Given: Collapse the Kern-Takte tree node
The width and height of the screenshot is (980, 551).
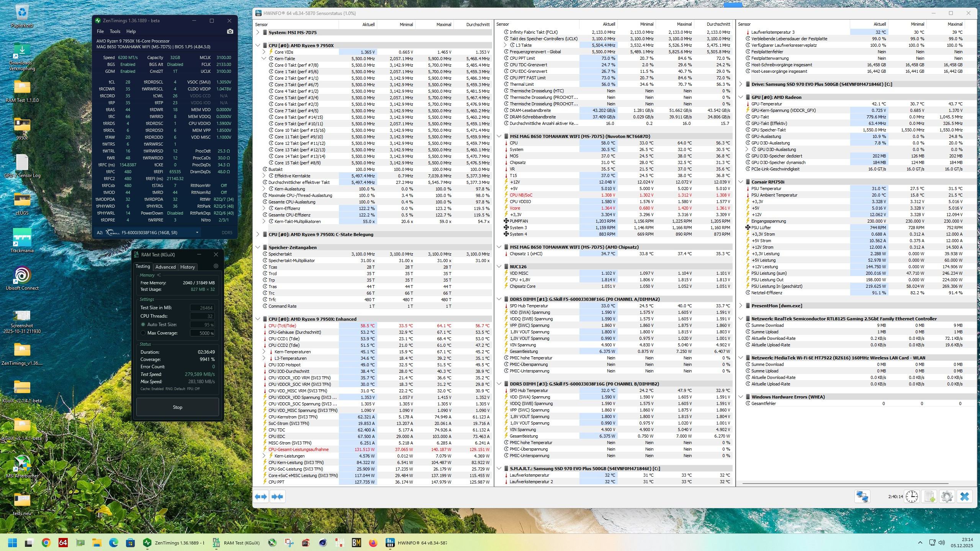Looking at the screenshot, I should pos(264,59).
